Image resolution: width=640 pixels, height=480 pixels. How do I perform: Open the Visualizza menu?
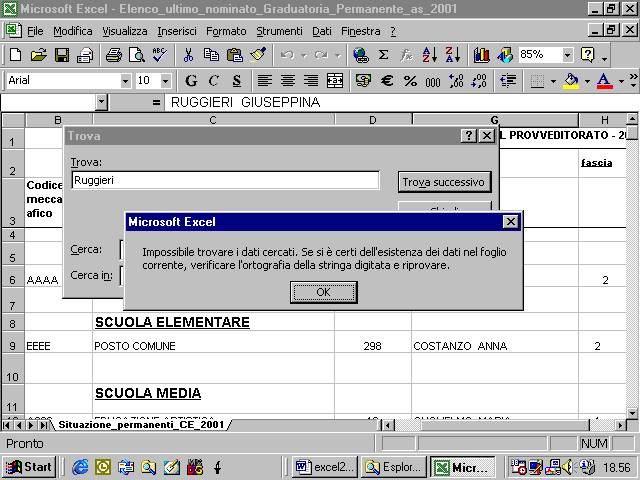click(x=124, y=31)
